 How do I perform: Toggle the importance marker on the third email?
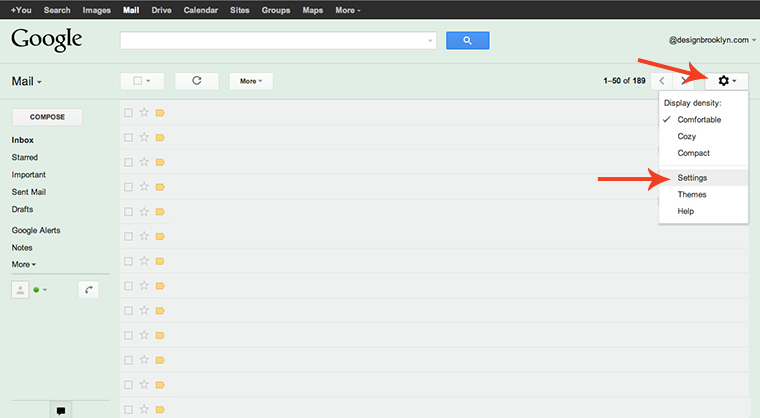coord(160,162)
